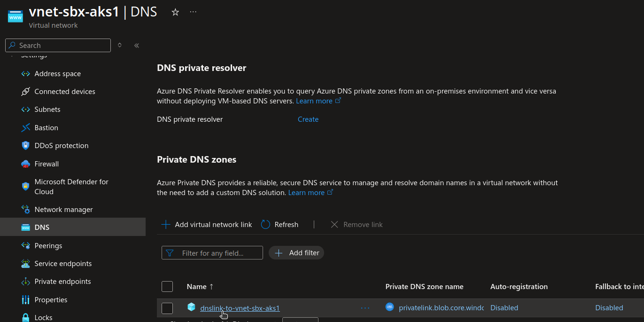644x322 pixels.
Task: Click the virtual network resource icon
Action: coord(16,16)
